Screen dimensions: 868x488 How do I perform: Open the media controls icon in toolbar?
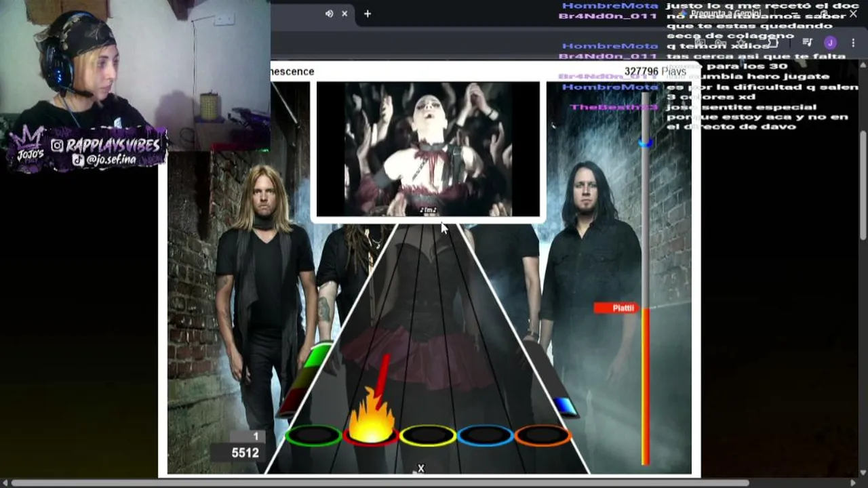(807, 42)
